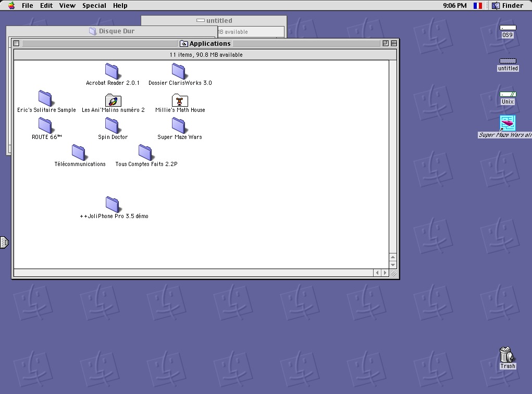Select the ++JoliPhone Pro 3.5 démo folder icon
Image resolution: width=532 pixels, height=394 pixels.
tap(113, 204)
